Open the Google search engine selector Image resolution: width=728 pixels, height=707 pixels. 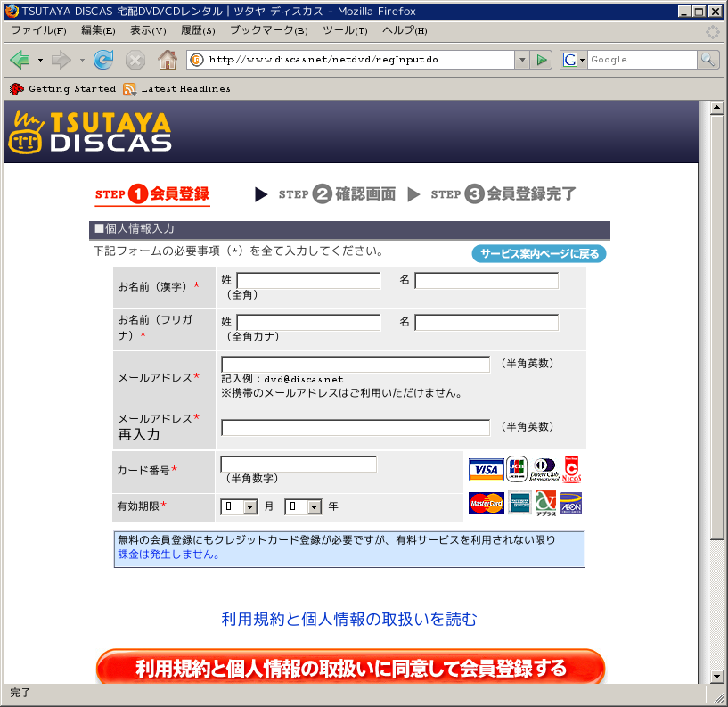point(574,60)
